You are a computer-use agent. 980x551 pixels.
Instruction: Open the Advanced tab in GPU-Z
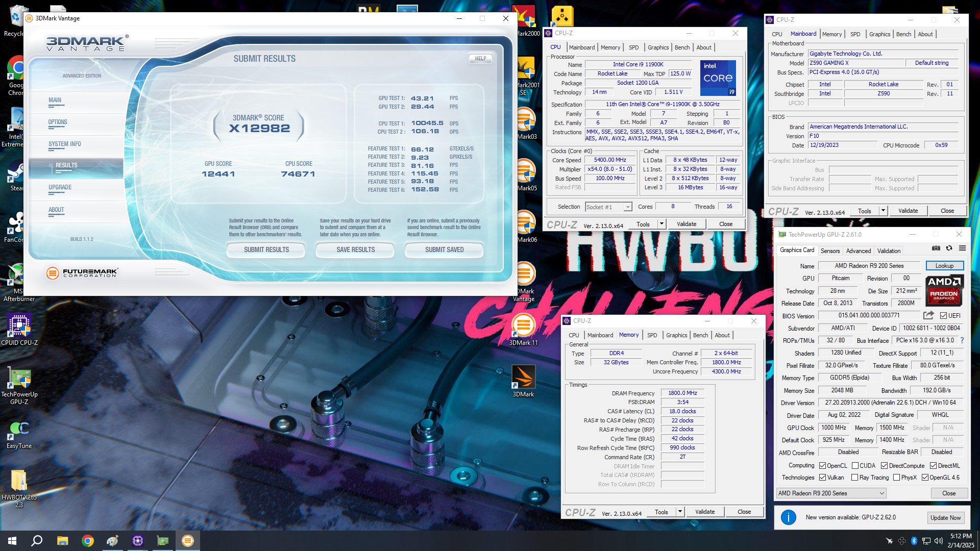[x=859, y=251]
